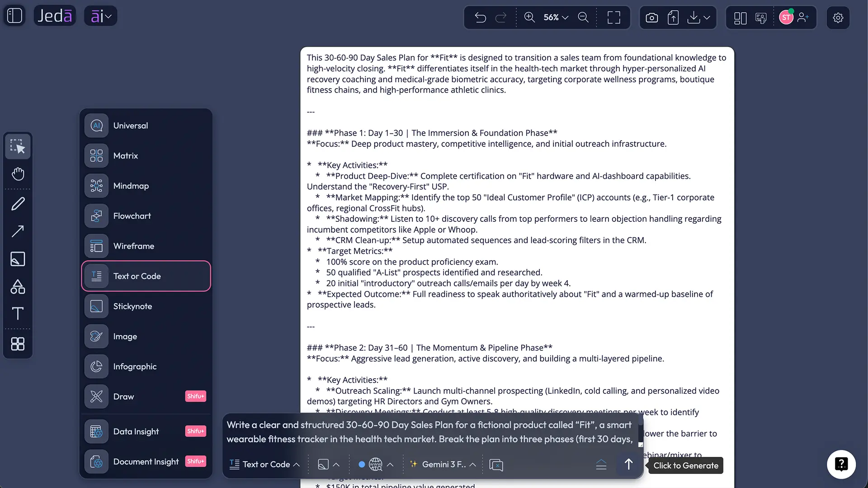
Task: Select Flowchart output type
Action: tap(146, 216)
